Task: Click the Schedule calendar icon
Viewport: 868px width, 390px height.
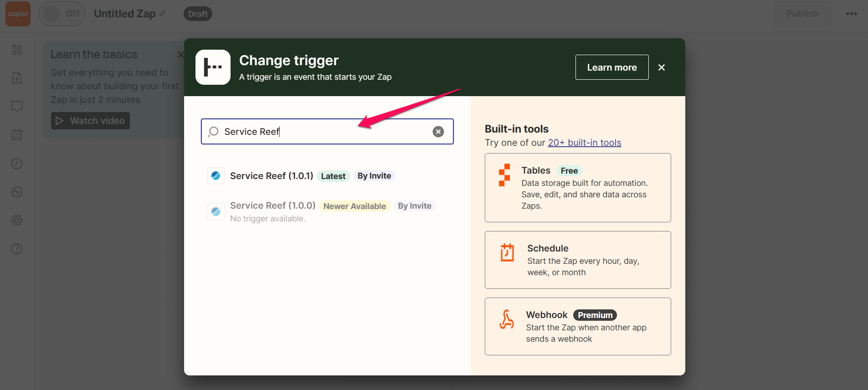Action: point(507,252)
